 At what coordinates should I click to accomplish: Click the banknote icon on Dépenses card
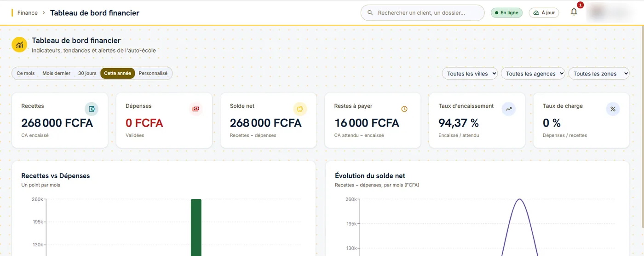196,109
